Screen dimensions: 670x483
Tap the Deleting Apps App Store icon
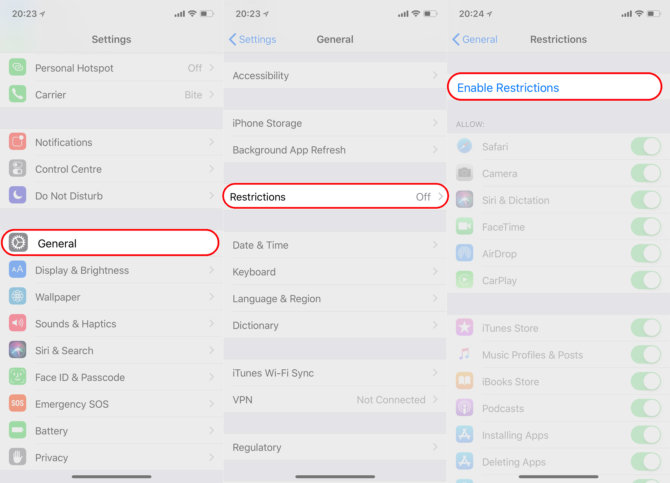pyautogui.click(x=464, y=461)
